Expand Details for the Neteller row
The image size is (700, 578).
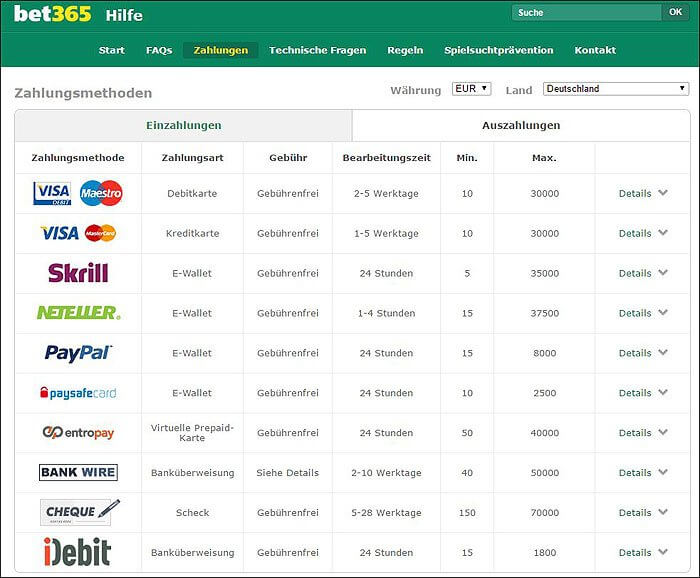[x=643, y=313]
